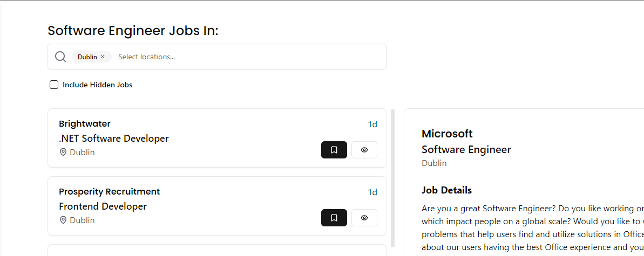Save the Prosperity Recruitment Frontend Developer job
The height and width of the screenshot is (256, 644).
334,218
